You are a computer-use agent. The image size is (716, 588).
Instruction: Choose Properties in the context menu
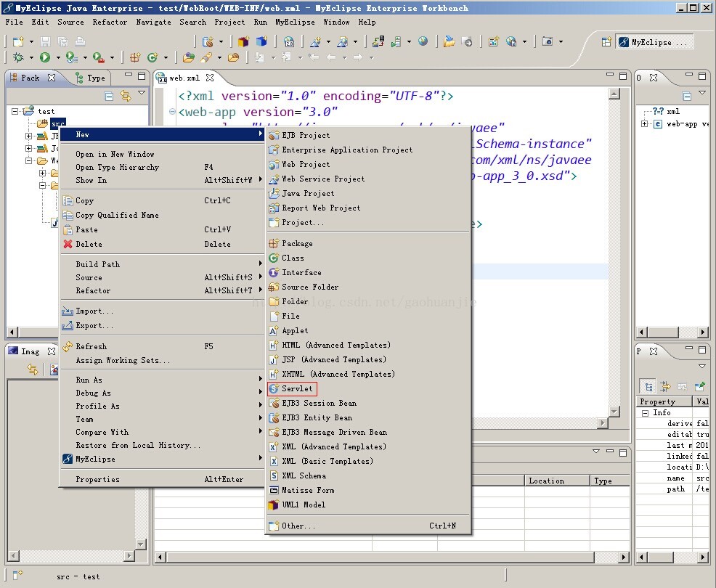(x=163, y=479)
